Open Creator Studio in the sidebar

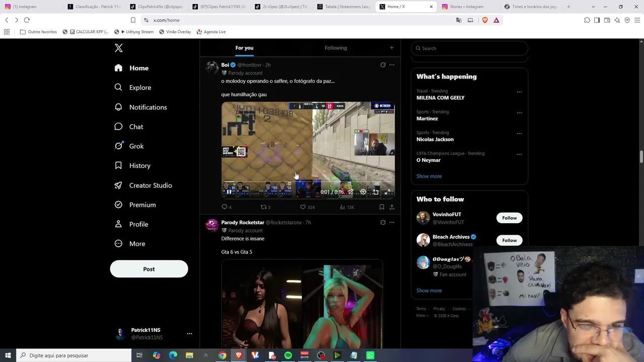143,185
